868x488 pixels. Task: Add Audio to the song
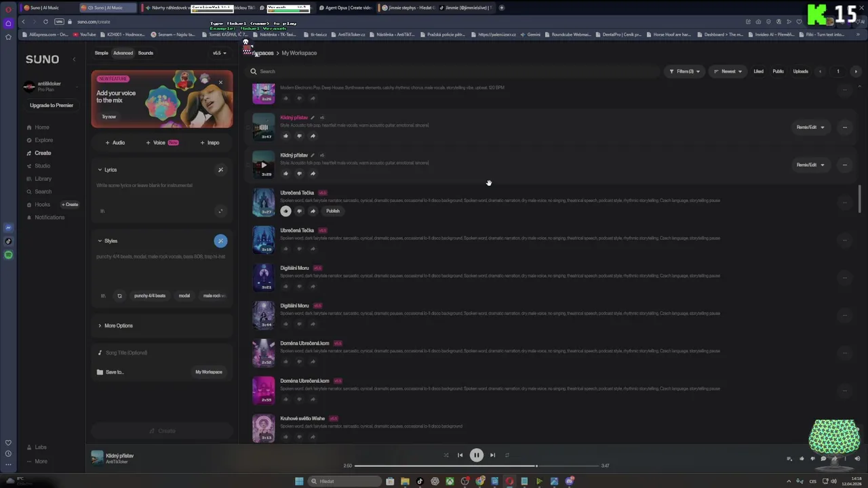(x=115, y=142)
